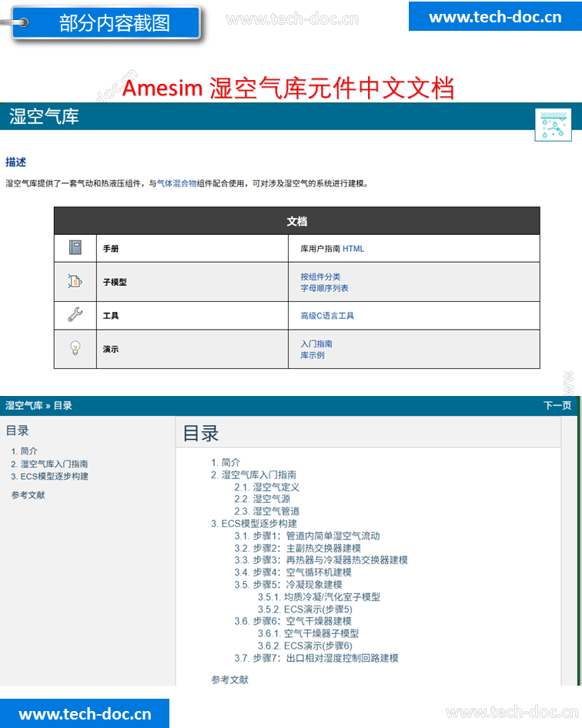Open 库示例 demo link

(x=313, y=355)
